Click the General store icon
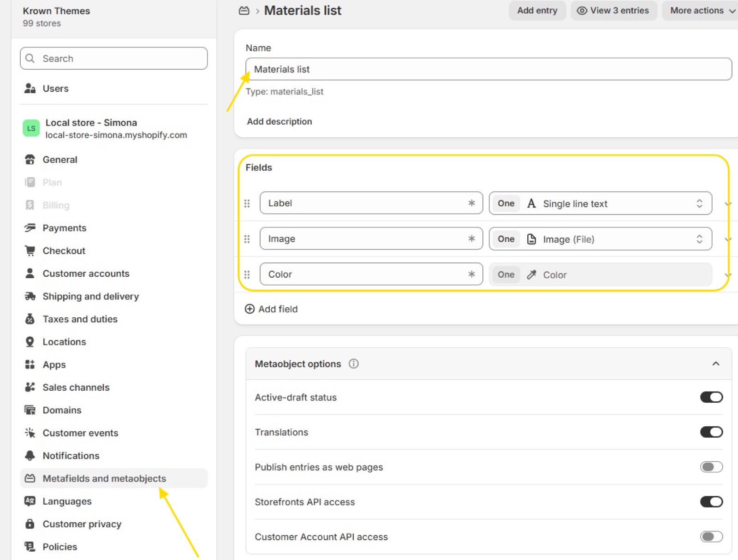Viewport: 738px width, 560px height. (30, 160)
